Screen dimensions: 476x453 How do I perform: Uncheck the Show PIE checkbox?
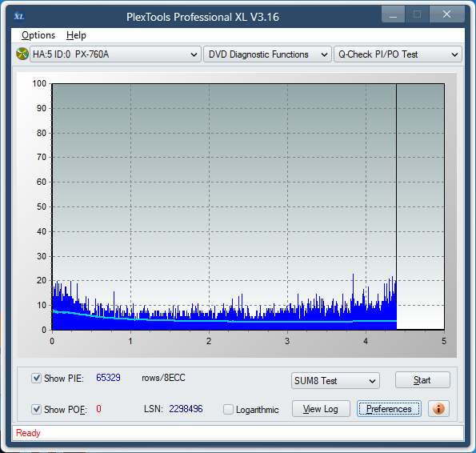(37, 379)
